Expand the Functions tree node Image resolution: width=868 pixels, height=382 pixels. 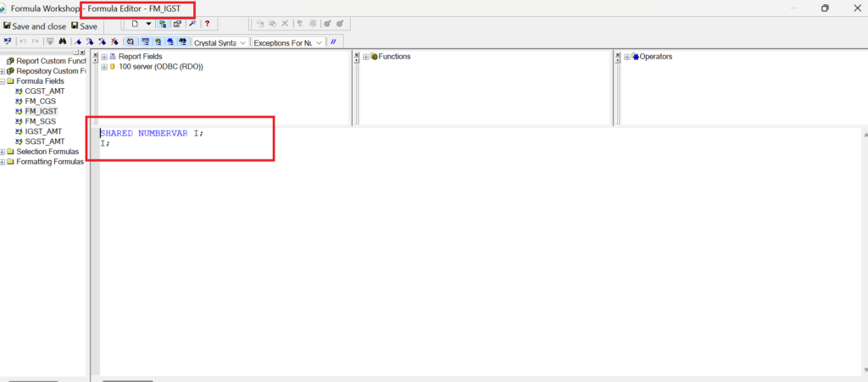(365, 57)
